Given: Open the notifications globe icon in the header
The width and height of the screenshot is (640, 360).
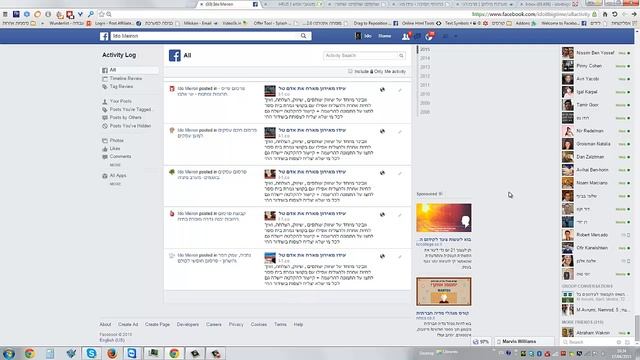Looking at the screenshot, I should [x=429, y=37].
